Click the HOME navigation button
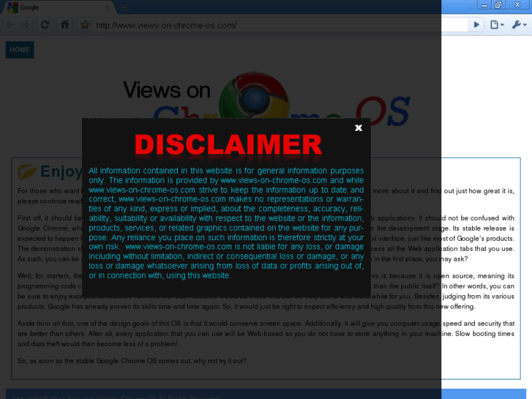 [x=20, y=50]
